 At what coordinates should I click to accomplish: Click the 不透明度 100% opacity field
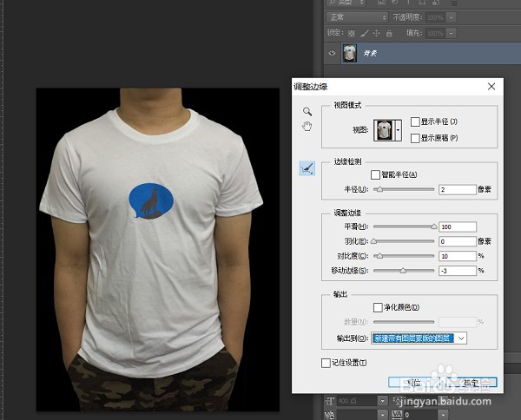click(436, 17)
